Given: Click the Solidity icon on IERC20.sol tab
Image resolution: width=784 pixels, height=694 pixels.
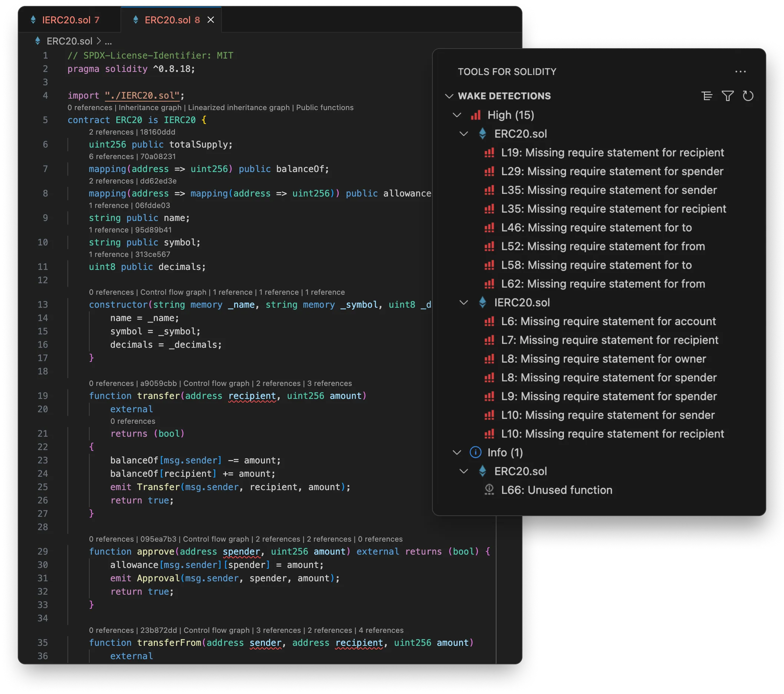Looking at the screenshot, I should (x=33, y=20).
